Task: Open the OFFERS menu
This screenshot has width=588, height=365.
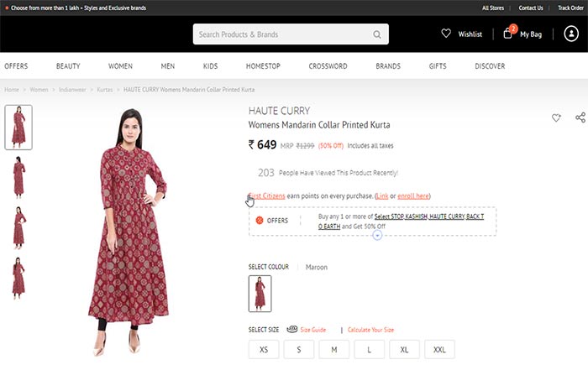Action: coord(16,66)
